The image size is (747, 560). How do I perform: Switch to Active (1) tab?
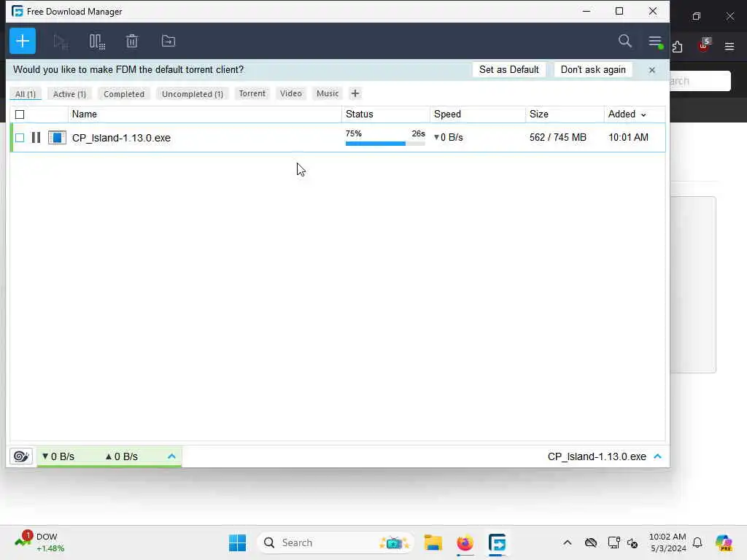[x=69, y=94]
